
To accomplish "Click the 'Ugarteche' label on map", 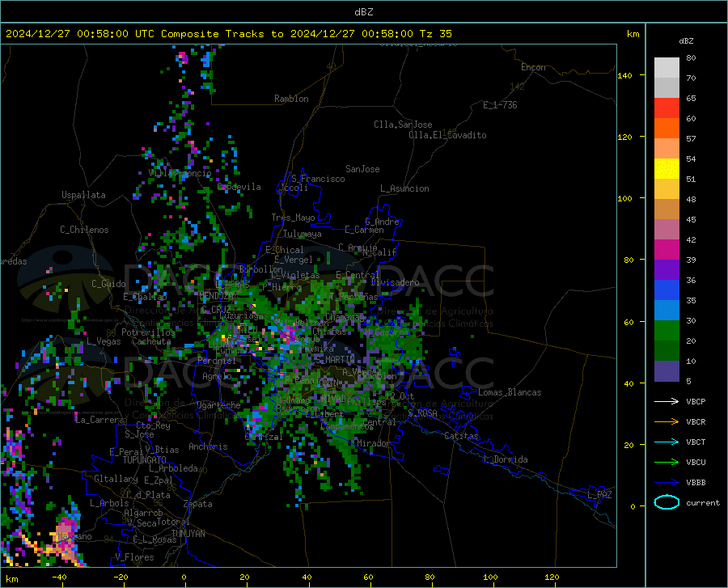I will pyautogui.click(x=218, y=405).
